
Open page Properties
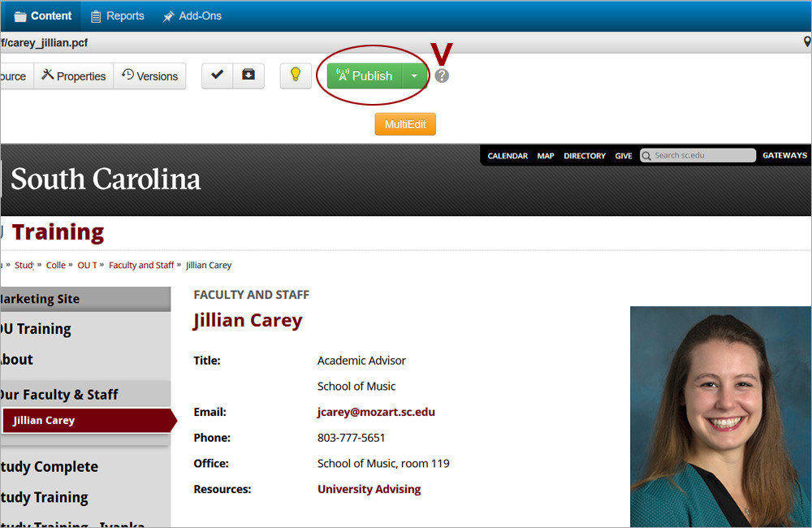(x=74, y=76)
